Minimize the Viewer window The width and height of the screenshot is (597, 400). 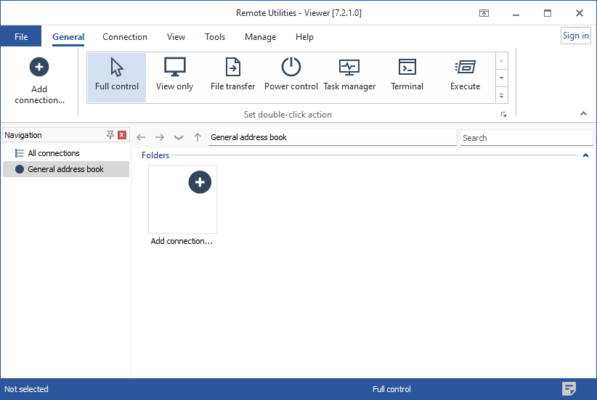click(x=516, y=13)
